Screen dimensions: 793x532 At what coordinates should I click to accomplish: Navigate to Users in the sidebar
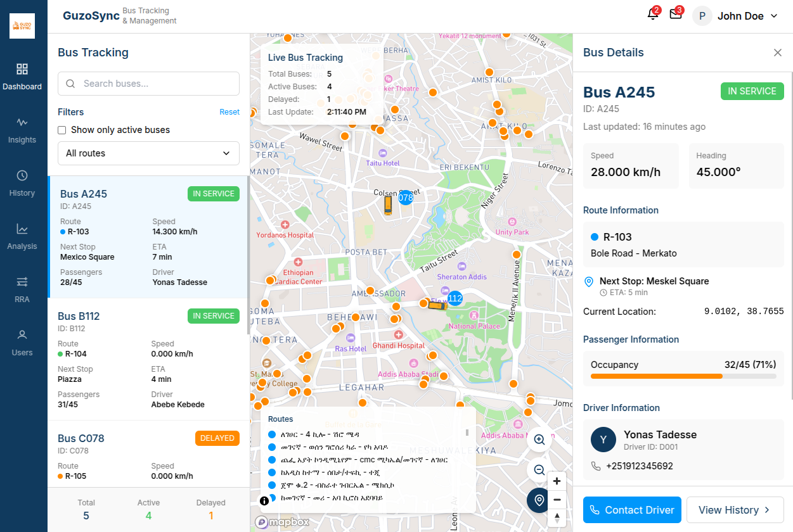coord(22,343)
